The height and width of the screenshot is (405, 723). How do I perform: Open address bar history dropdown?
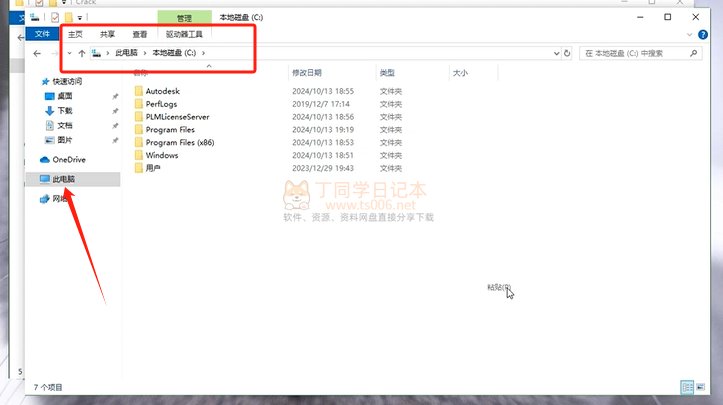click(x=557, y=54)
